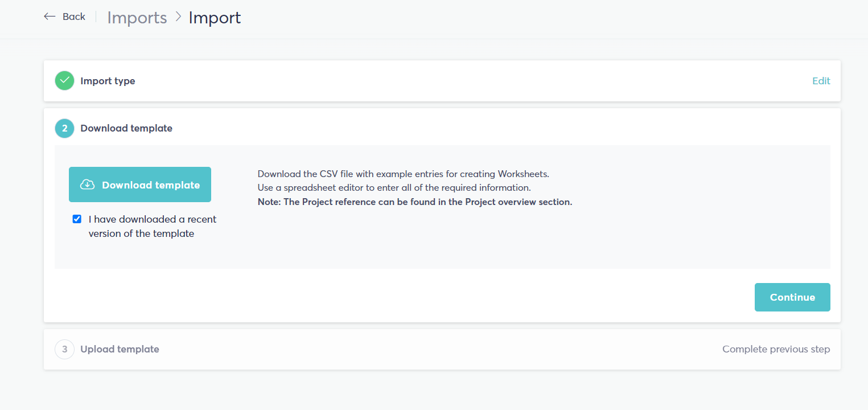Screen dimensions: 868x410
Task: Open the Imports breadcrumb link
Action: 137,18
